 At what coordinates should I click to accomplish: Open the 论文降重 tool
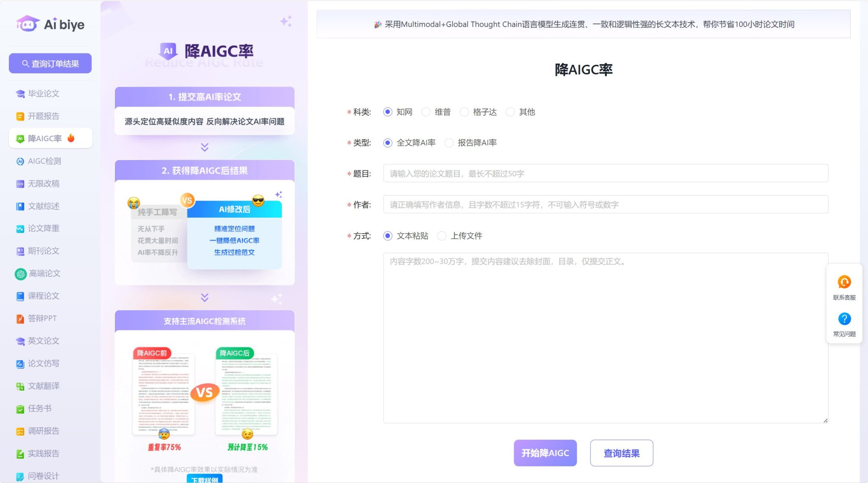pos(43,229)
